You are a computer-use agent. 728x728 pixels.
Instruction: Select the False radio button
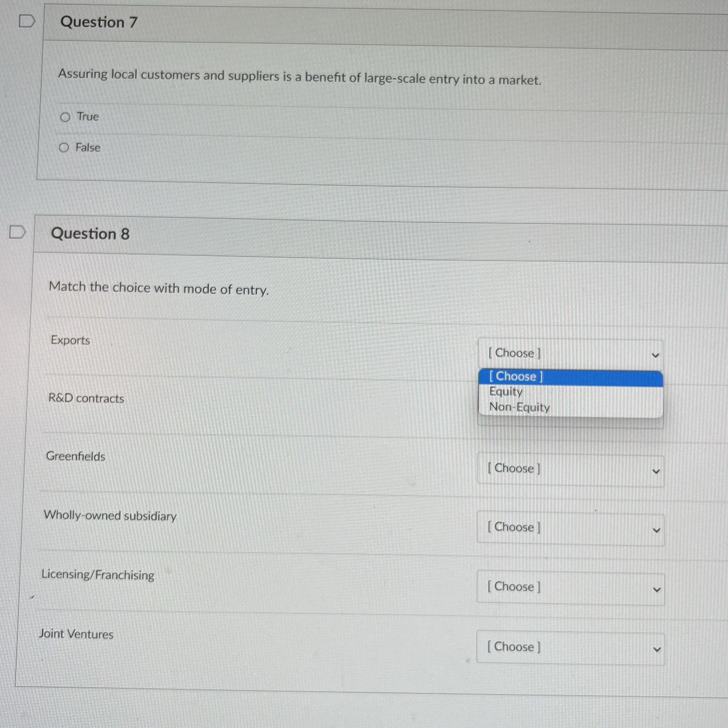click(64, 148)
